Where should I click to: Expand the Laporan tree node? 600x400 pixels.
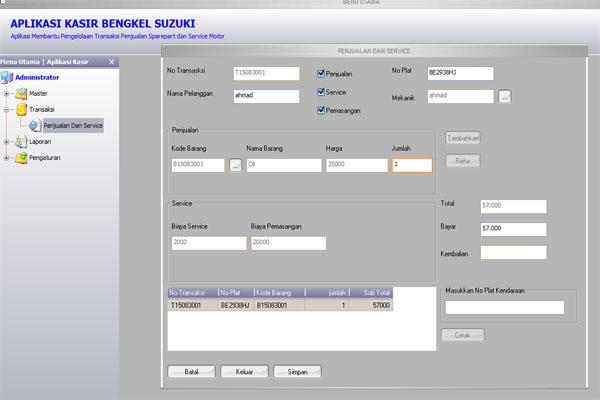point(6,142)
